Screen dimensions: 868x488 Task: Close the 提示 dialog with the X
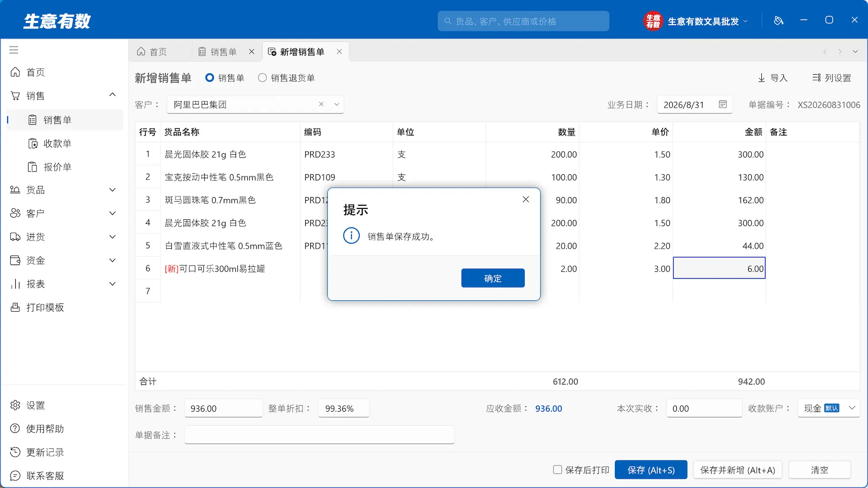click(x=526, y=199)
